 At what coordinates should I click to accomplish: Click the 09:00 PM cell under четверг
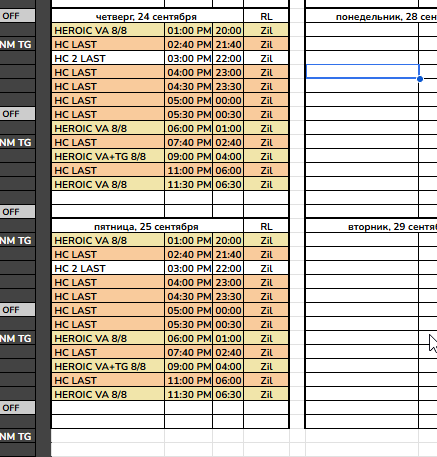(x=189, y=156)
